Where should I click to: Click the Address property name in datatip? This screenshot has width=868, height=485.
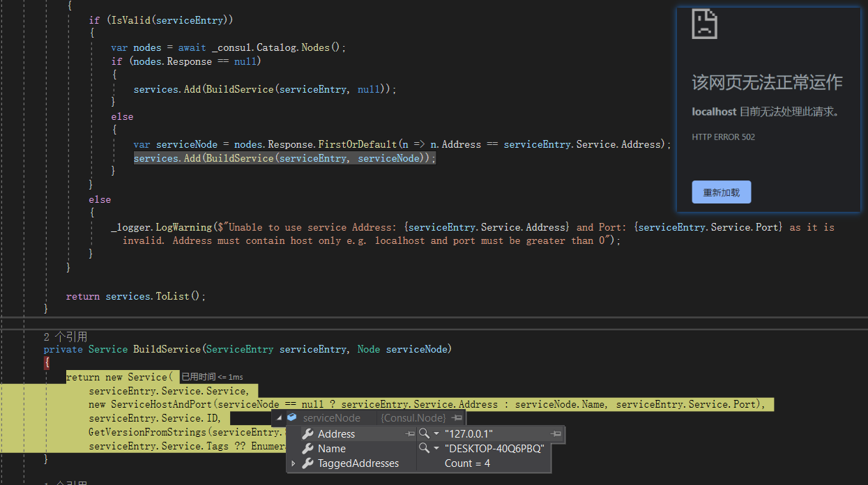(336, 433)
